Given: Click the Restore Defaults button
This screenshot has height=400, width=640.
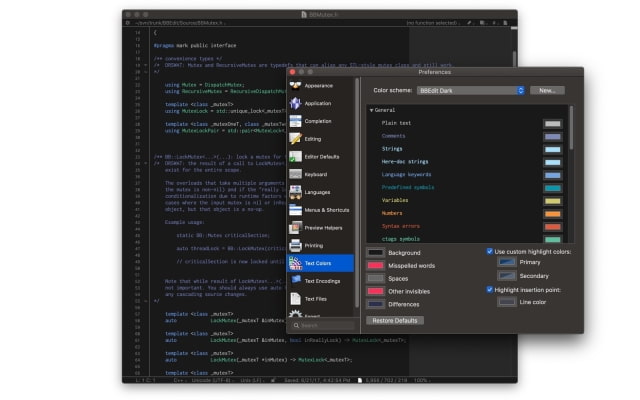Looking at the screenshot, I should coord(396,320).
